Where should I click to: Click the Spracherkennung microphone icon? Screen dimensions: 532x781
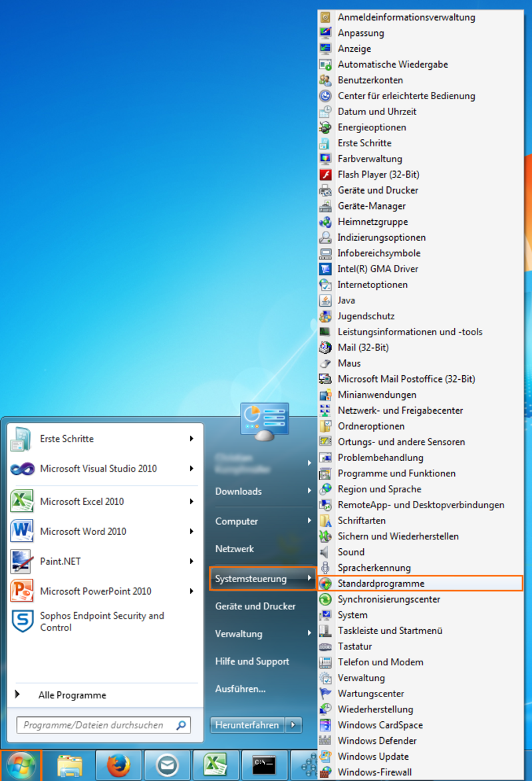coord(325,568)
